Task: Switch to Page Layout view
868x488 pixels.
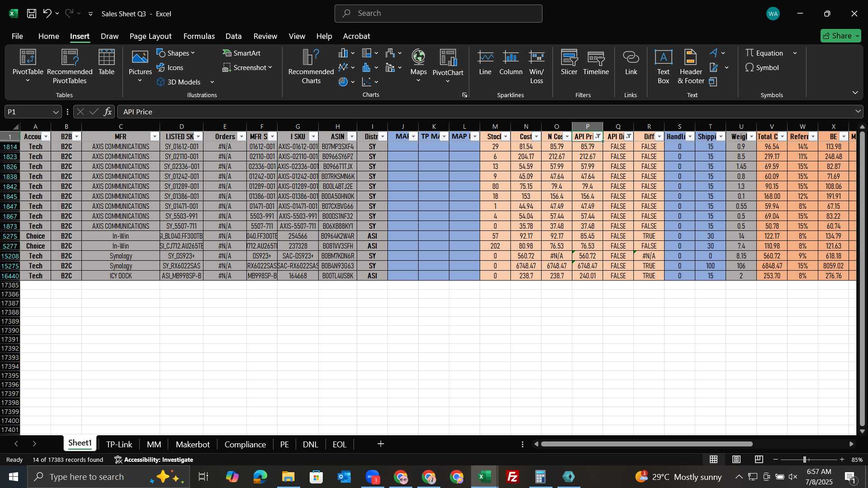Action: point(736,460)
